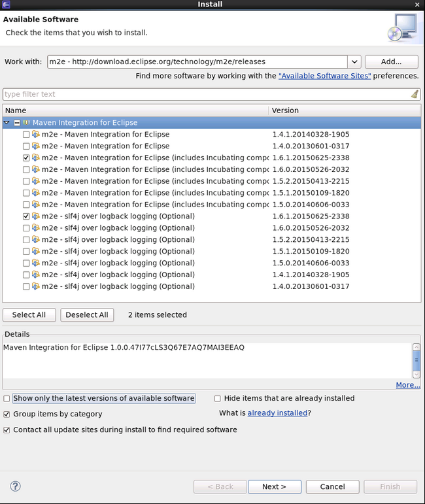Click the Details scrollbar thumb
Screen dimensions: 425x504
[x=416, y=361]
